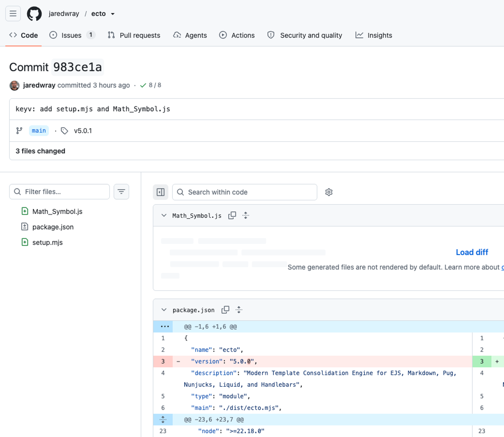
Task: Collapse the Math_Symbol.js diff section
Action: (164, 215)
